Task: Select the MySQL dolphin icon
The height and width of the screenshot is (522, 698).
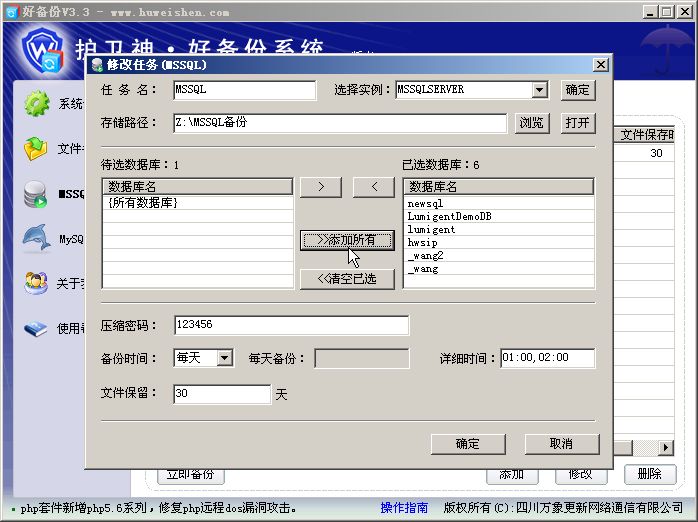Action: [37, 237]
